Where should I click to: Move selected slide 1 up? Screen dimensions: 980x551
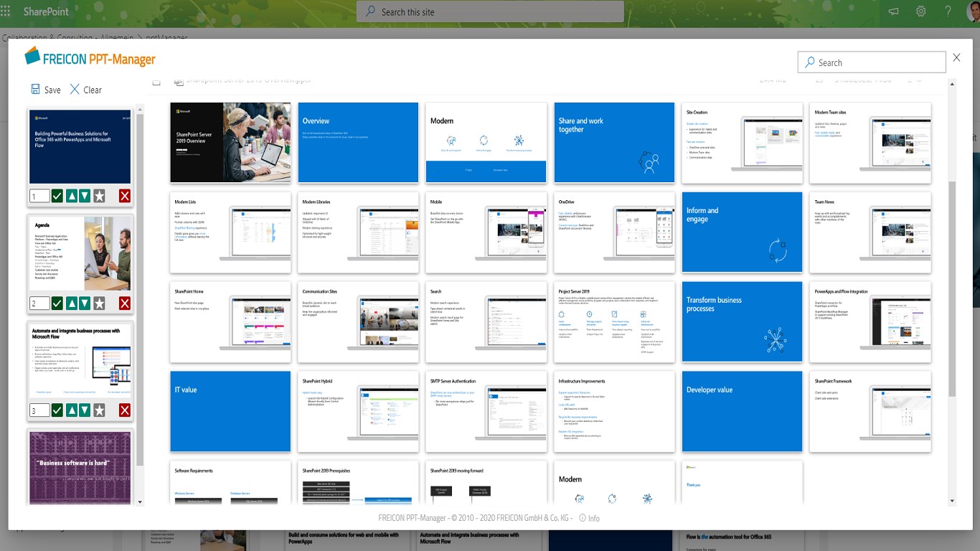click(x=72, y=196)
